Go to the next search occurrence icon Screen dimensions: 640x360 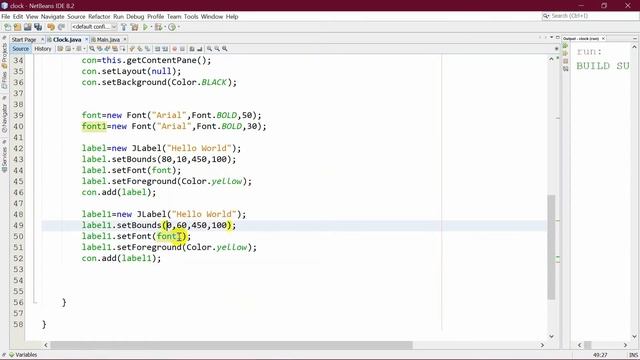107,49
